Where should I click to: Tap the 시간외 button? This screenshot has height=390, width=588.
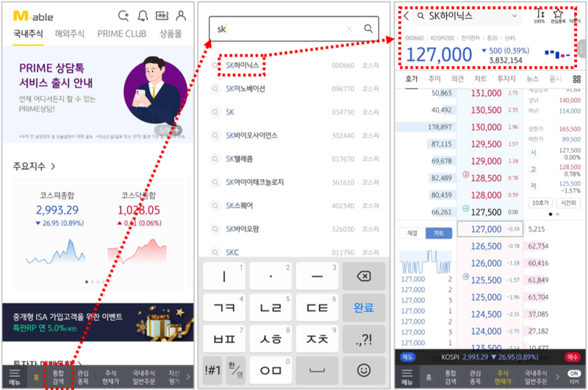tap(568, 202)
